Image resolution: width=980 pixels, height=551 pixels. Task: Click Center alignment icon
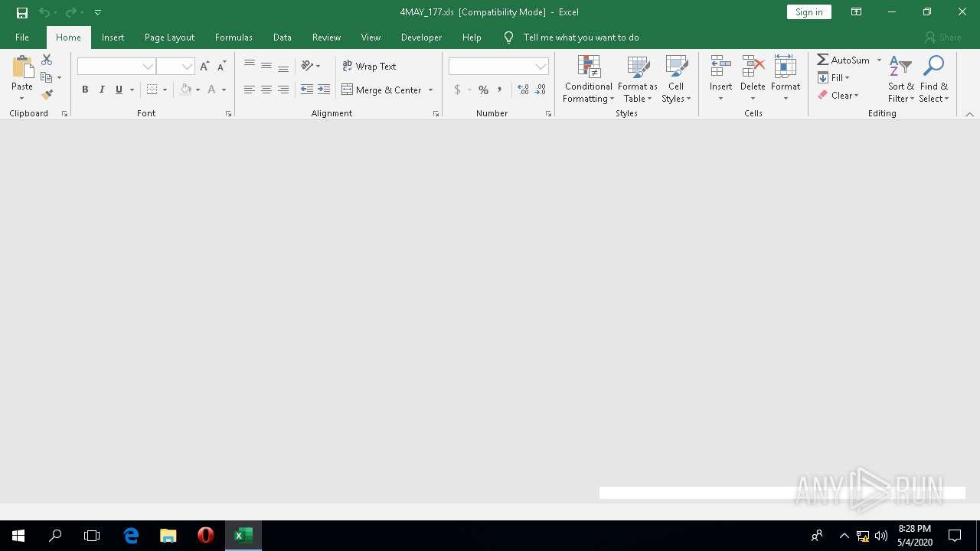[x=266, y=90]
